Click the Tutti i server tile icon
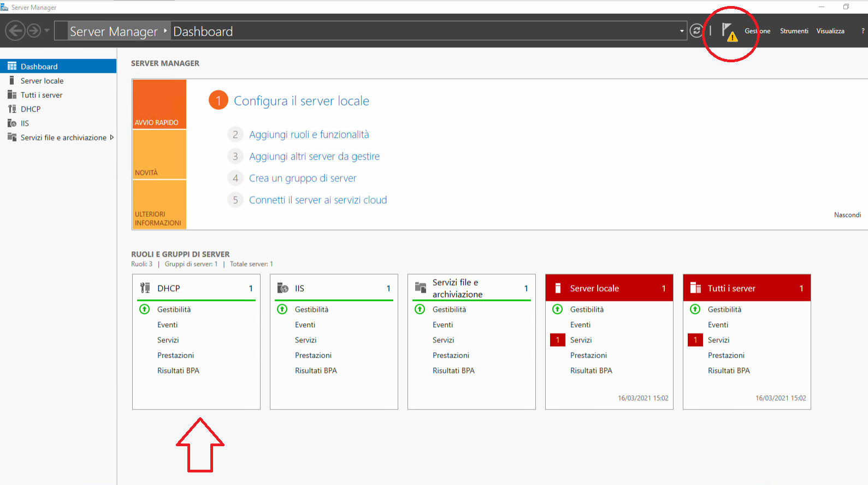 coord(695,288)
